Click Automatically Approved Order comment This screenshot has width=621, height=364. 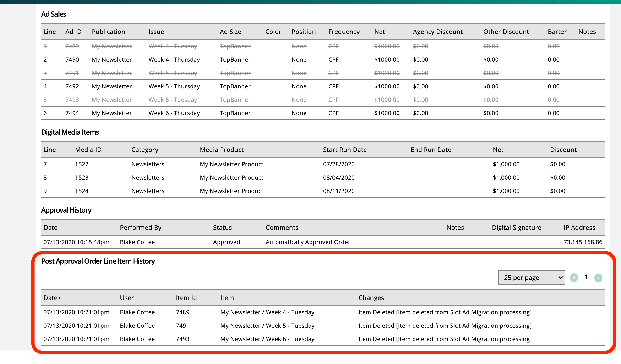pos(308,242)
